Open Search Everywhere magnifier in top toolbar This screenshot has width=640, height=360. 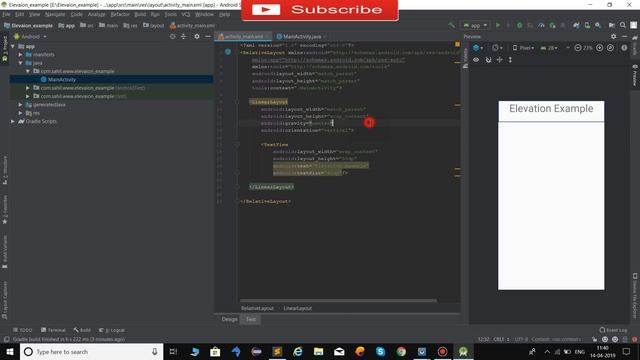[x=623, y=25]
